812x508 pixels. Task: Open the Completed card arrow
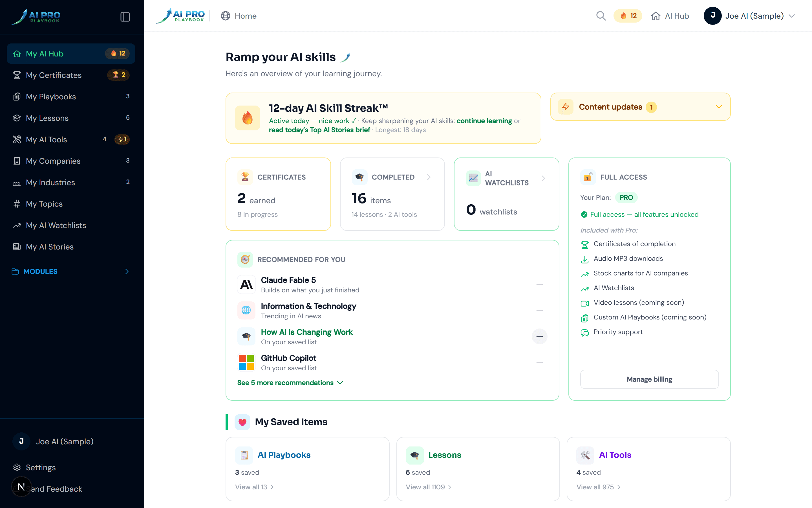429,177
